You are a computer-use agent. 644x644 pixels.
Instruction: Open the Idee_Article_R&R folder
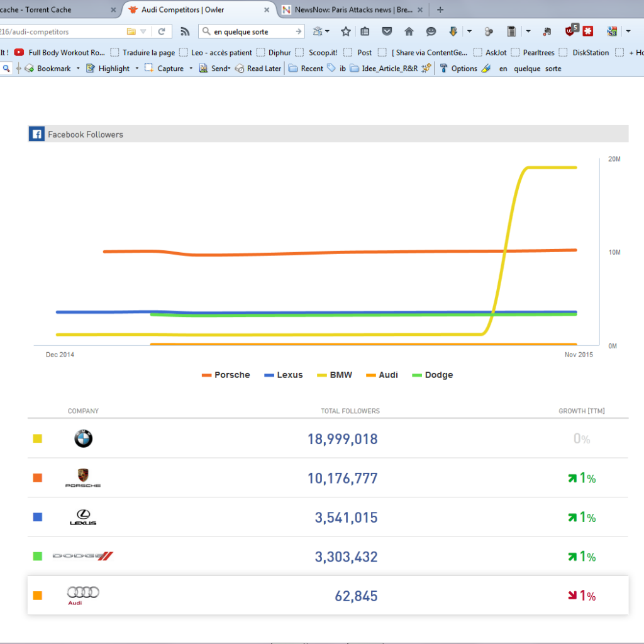coord(384,68)
